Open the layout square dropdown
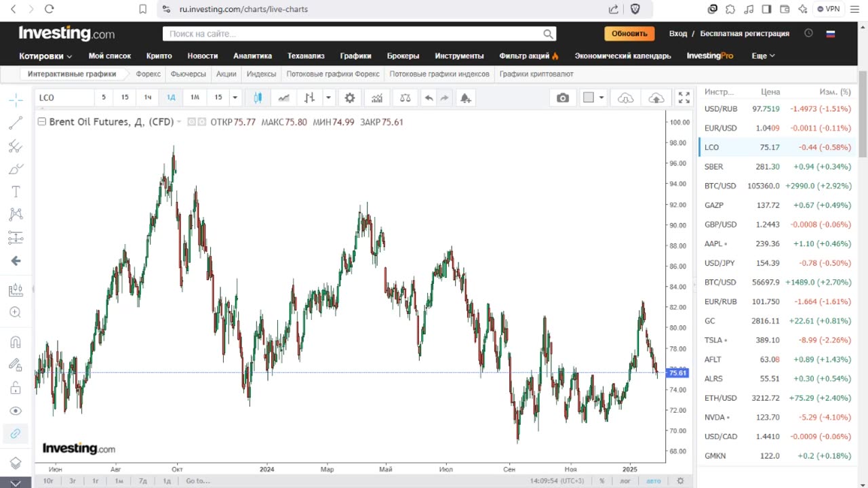 [x=594, y=98]
